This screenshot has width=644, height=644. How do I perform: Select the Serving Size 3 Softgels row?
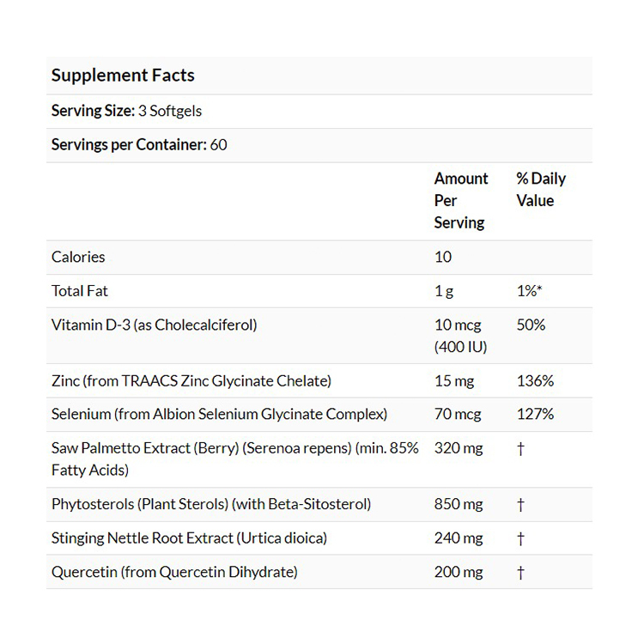tap(127, 111)
